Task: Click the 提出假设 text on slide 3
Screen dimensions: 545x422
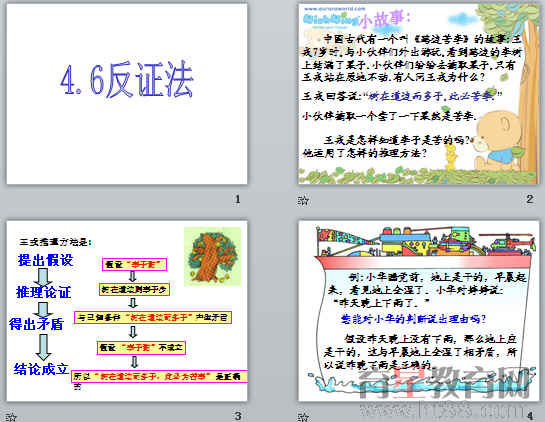Action: [46, 260]
